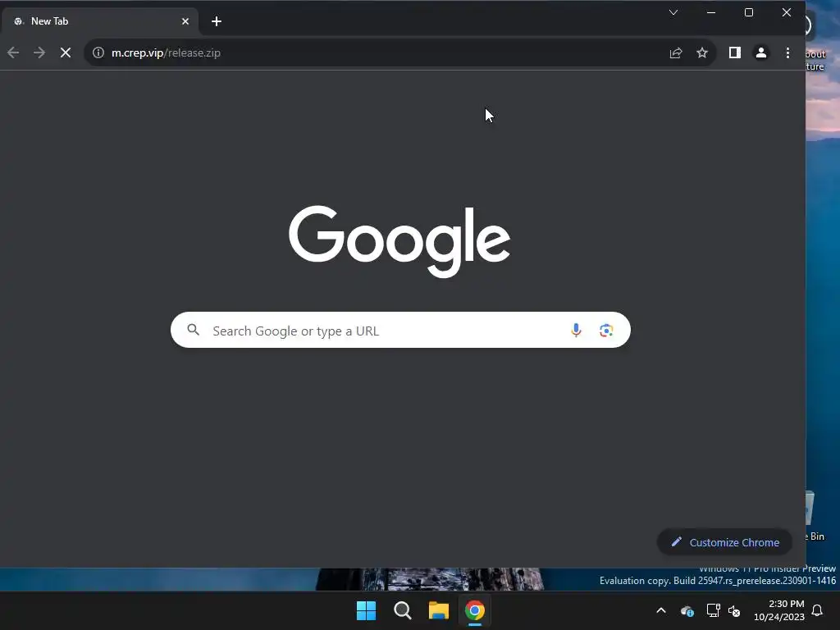Click the magnifier icon in search box
The image size is (840, 630).
194,330
